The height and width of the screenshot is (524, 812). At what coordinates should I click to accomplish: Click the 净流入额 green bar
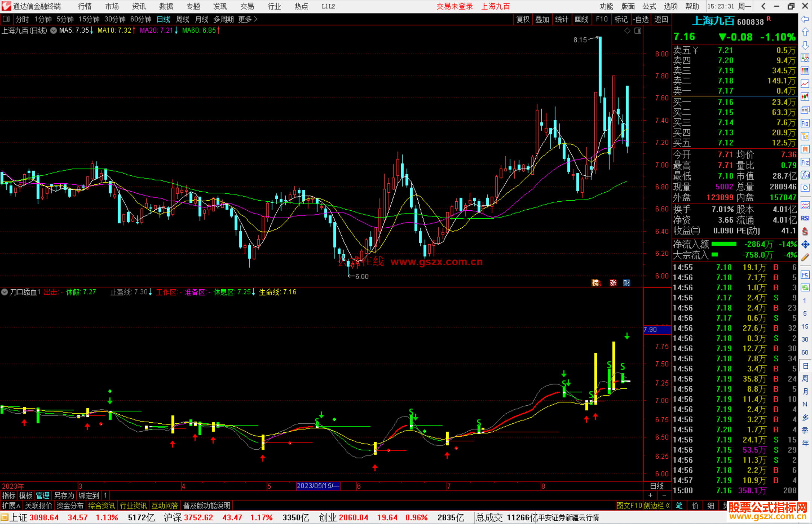coord(724,244)
